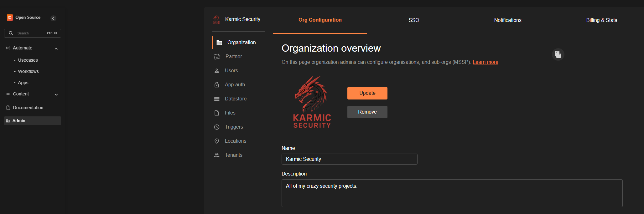Click the Description text area
Screen dimensions: 644x214
coord(452,193)
